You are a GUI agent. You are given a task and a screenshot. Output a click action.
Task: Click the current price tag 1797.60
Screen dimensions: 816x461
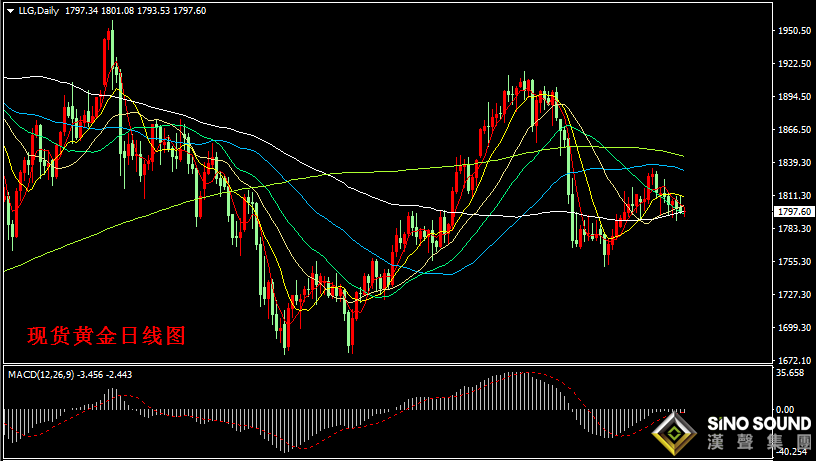[x=794, y=211]
